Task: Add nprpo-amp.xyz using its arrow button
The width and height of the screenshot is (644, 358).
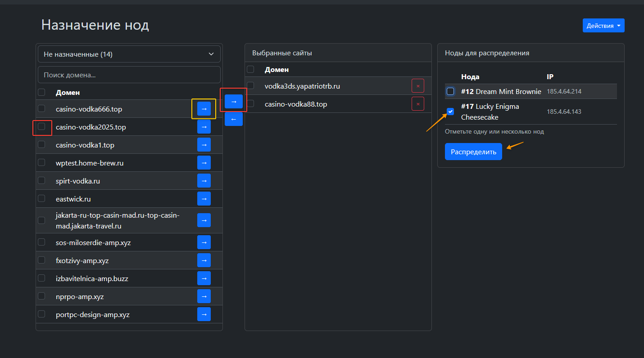Action: pyautogui.click(x=204, y=296)
